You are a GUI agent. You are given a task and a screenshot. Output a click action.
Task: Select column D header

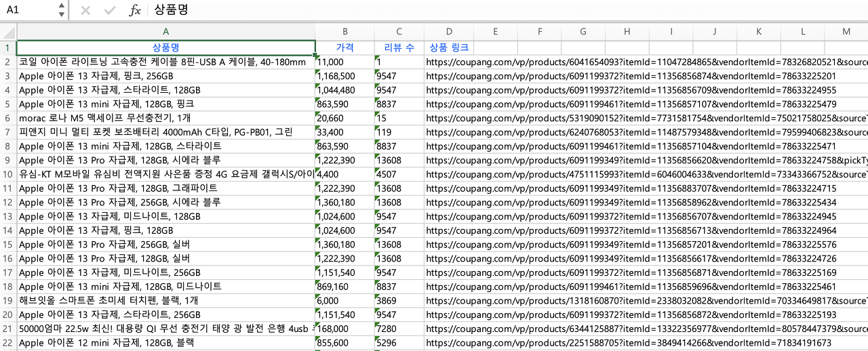(x=449, y=32)
